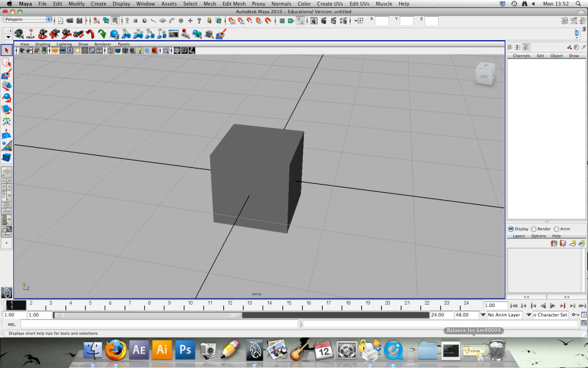Select the arrow Select tool in toolbox

7,51
